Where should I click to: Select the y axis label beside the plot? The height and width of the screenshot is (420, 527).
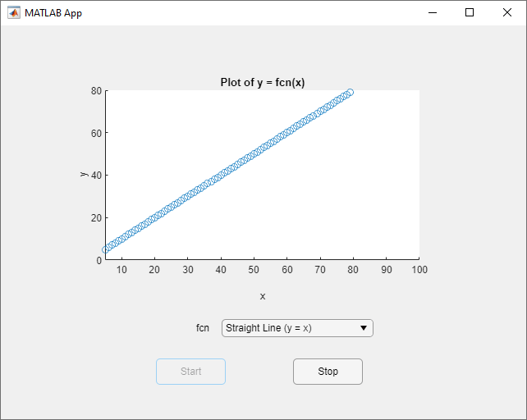(84, 175)
